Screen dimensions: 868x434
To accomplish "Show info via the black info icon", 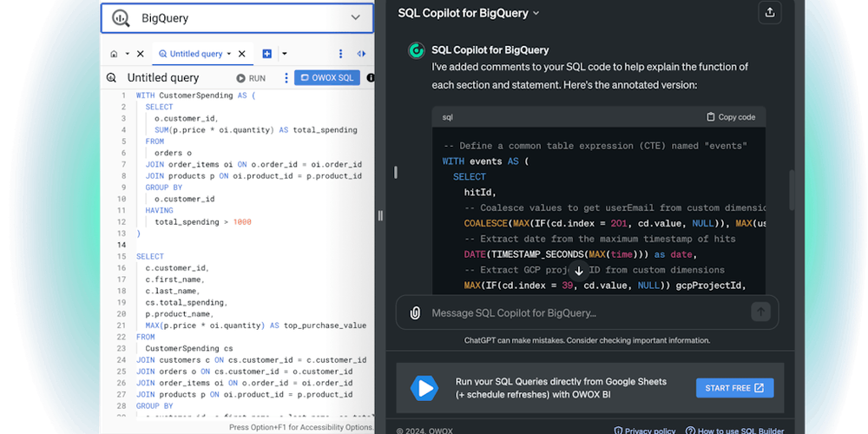I will click(371, 78).
